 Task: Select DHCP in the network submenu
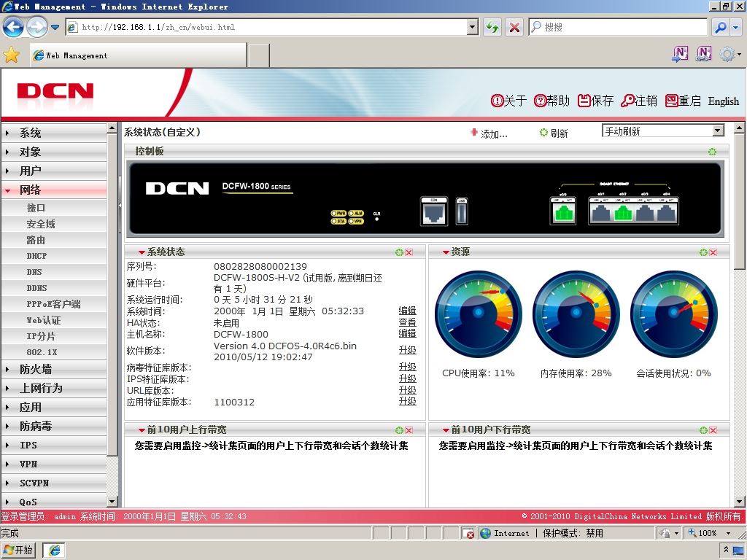[x=54, y=256]
